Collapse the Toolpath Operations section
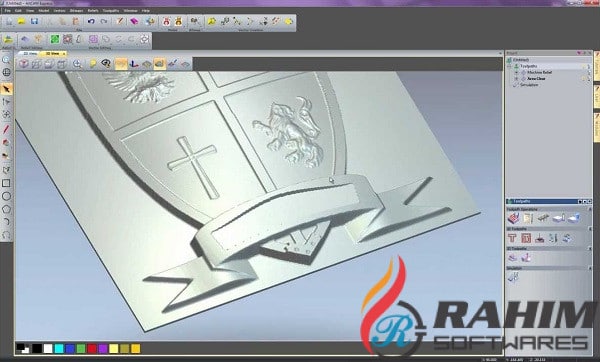This screenshot has height=362, width=600. pos(590,209)
